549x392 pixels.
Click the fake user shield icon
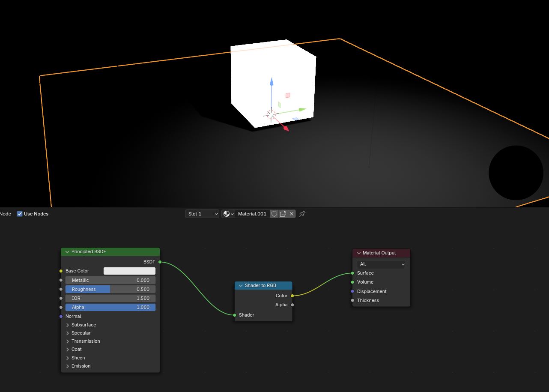coord(274,214)
